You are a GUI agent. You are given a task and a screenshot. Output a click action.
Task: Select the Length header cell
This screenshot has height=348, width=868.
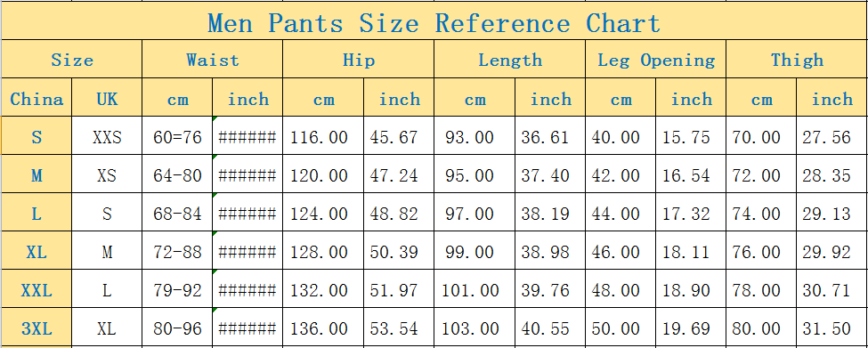pyautogui.click(x=510, y=59)
